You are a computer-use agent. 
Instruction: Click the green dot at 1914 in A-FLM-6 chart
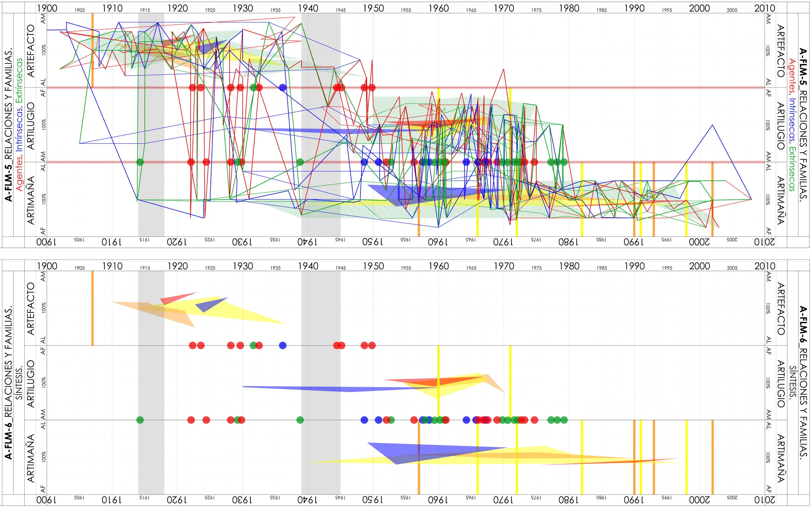tap(140, 420)
